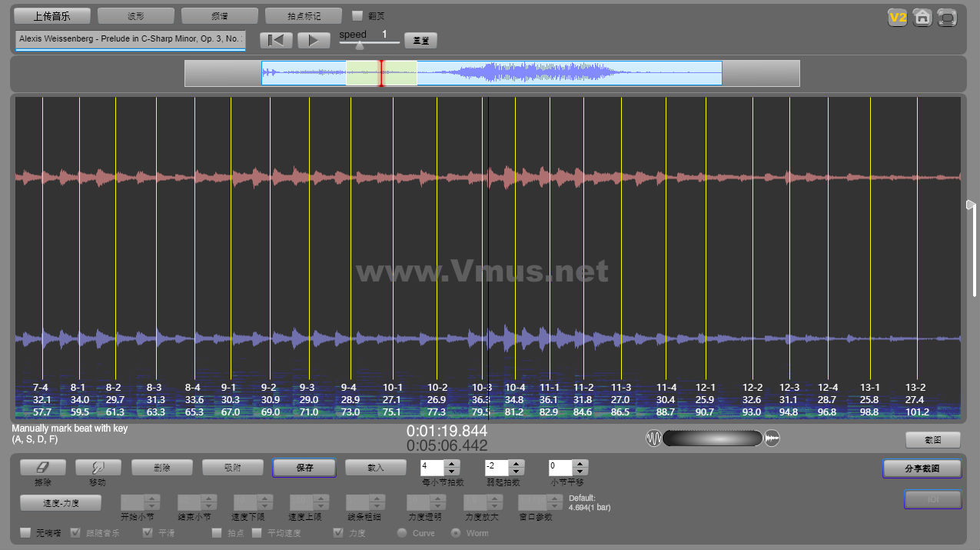Open the home icon button
Viewport: 980px width, 550px height.
(x=922, y=18)
